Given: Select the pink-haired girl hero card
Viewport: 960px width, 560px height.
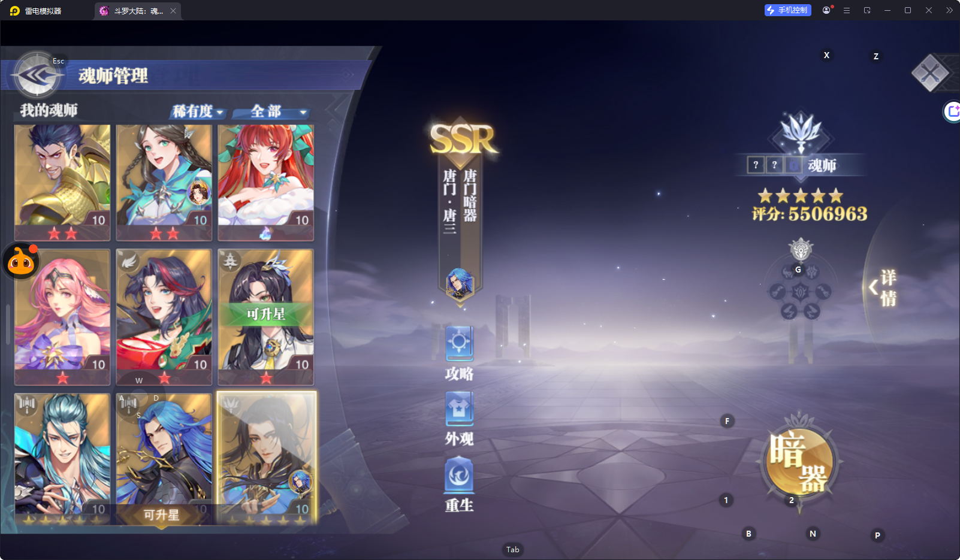Looking at the screenshot, I should pos(62,317).
